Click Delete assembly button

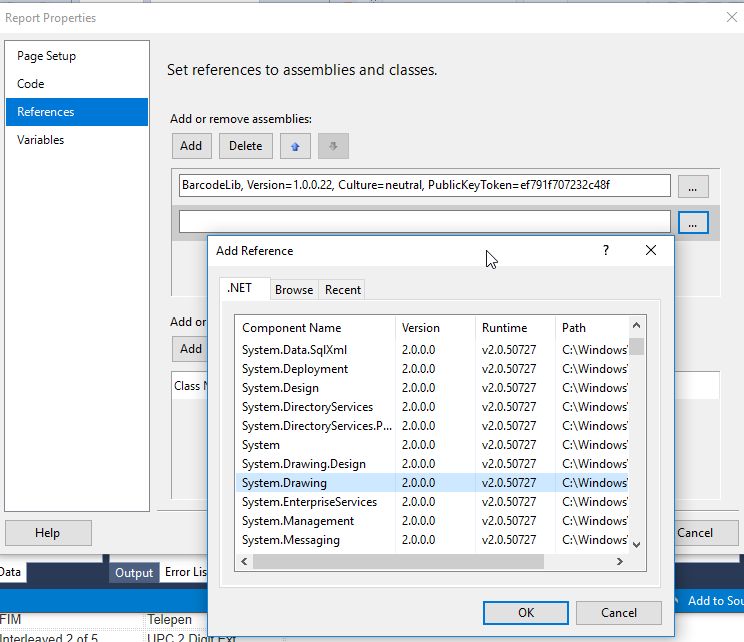tap(245, 146)
